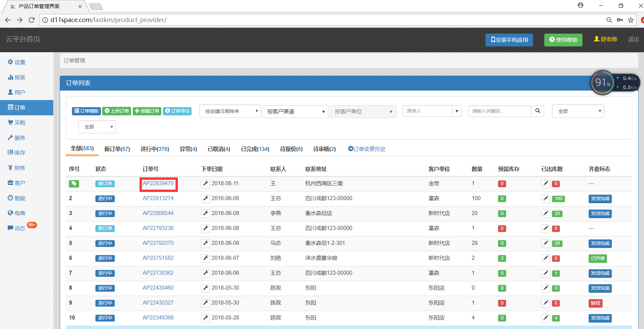The width and height of the screenshot is (644, 329).
Task: Switch to the 待审核(2) tab
Action: [x=325, y=149]
